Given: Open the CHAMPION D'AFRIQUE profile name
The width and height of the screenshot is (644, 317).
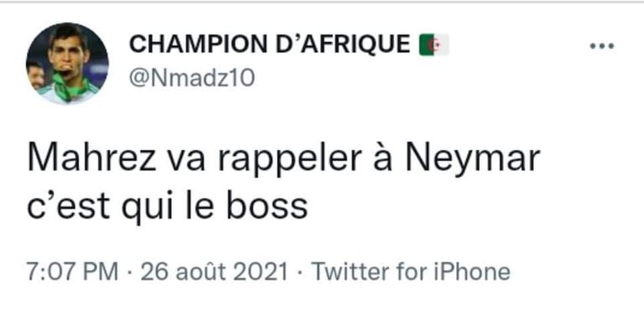Looking at the screenshot, I should (269, 44).
